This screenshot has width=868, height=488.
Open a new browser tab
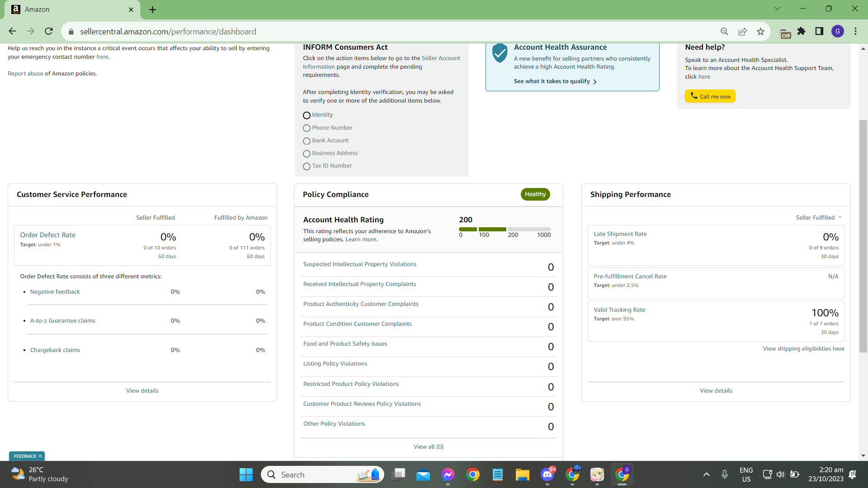tap(152, 9)
